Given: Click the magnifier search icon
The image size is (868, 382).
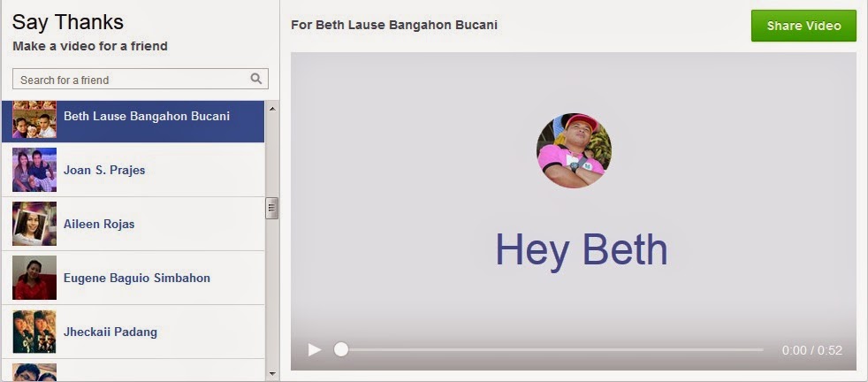Looking at the screenshot, I should (x=255, y=79).
